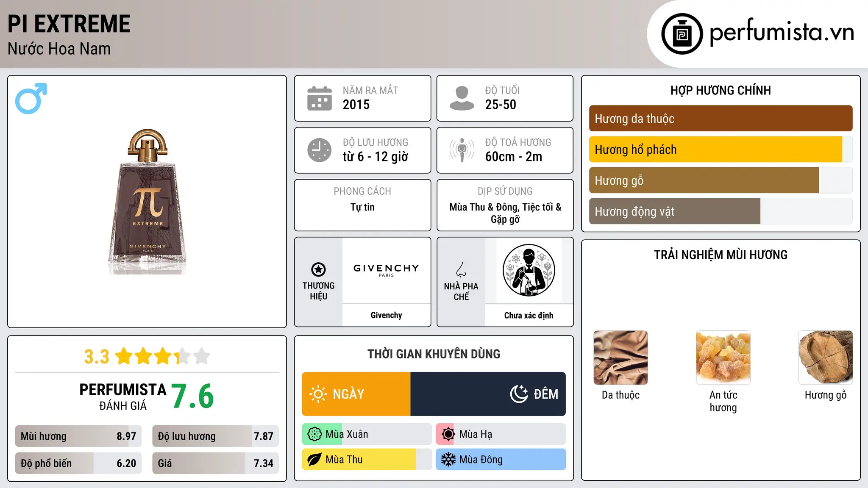Click the Mùa Hạ season bar

(501, 434)
